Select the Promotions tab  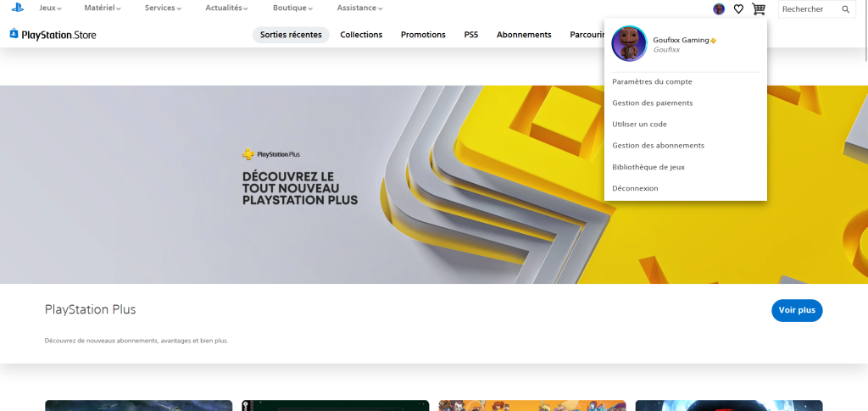point(423,35)
